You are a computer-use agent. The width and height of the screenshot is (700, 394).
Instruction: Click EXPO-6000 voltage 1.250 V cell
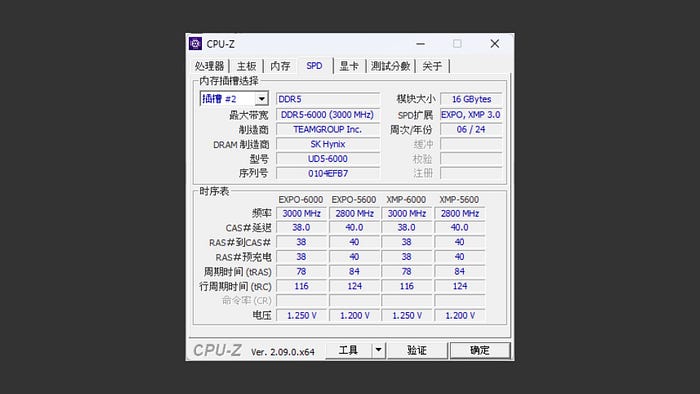301,315
